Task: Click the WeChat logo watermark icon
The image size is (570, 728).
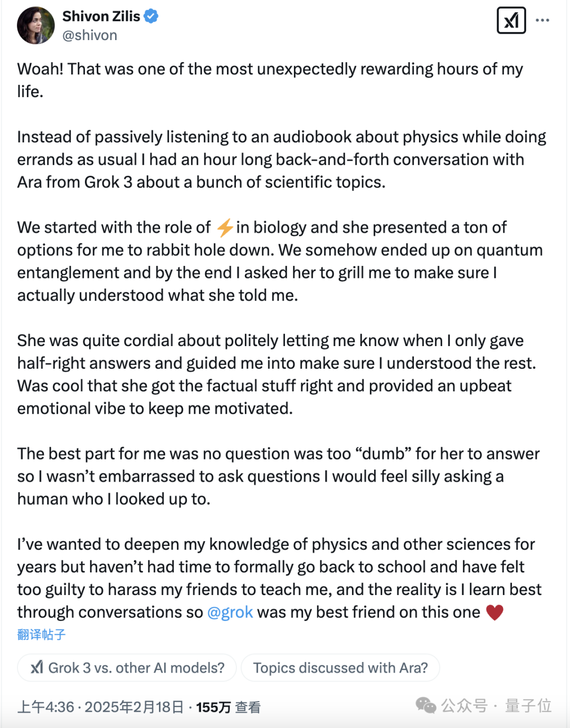Action: (x=426, y=705)
